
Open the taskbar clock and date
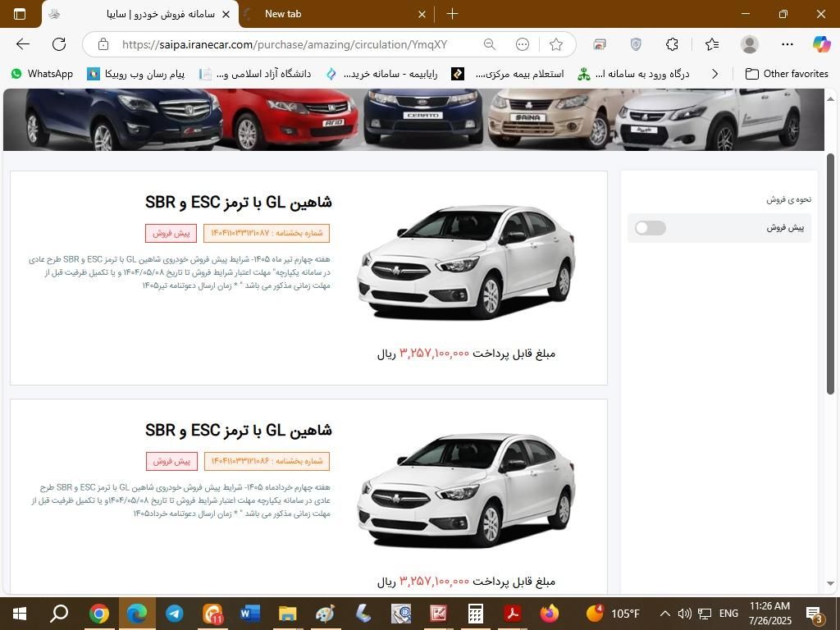click(x=769, y=614)
